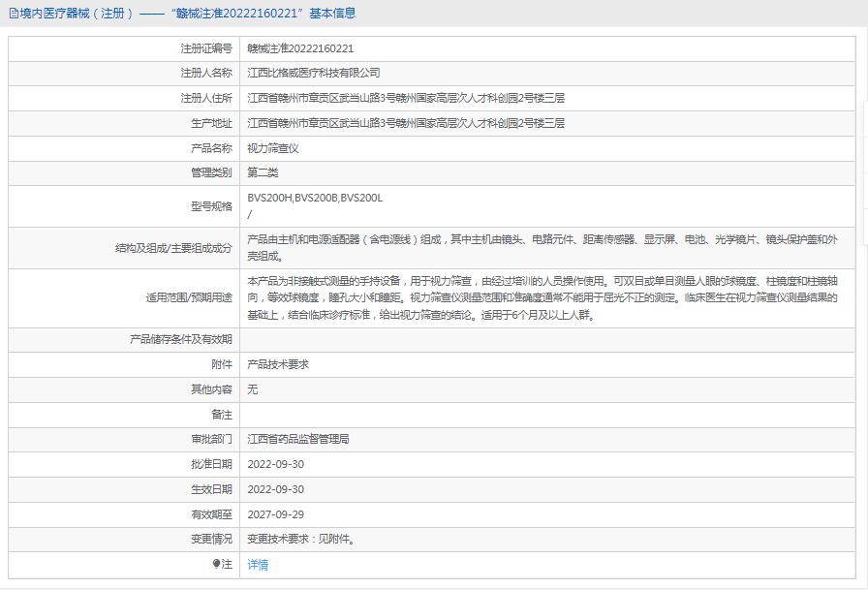
Task: Click the 详情 details link
Action: pos(258,565)
